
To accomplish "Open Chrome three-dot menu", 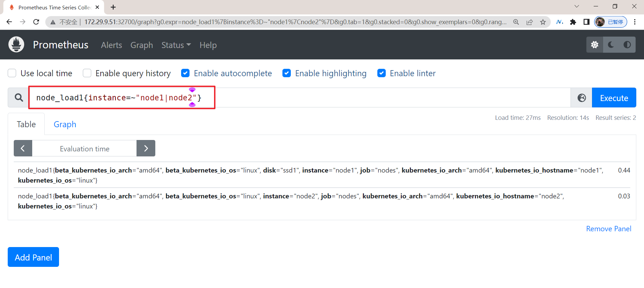I will (x=635, y=22).
